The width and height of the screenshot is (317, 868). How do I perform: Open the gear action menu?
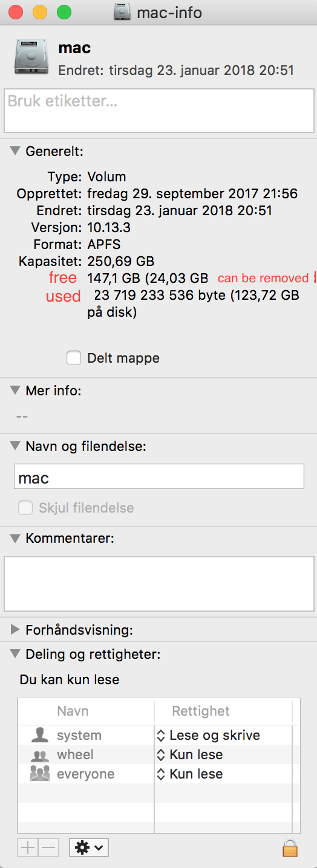click(89, 847)
